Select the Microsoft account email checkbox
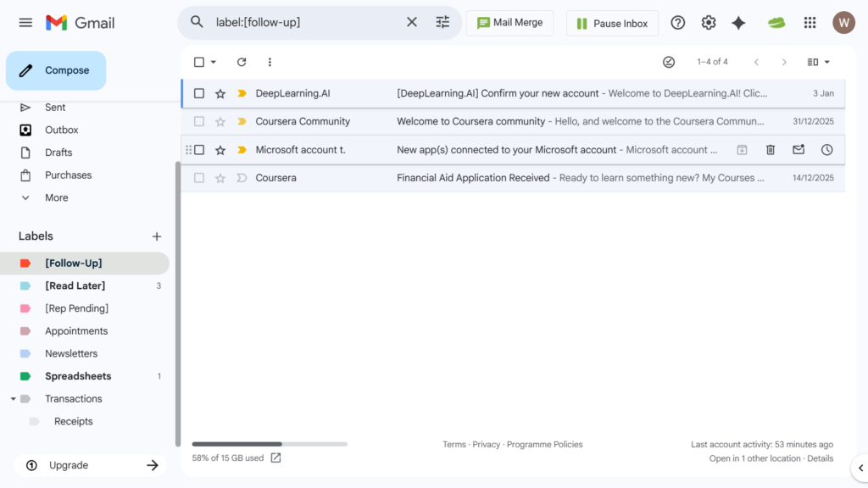 click(x=198, y=150)
